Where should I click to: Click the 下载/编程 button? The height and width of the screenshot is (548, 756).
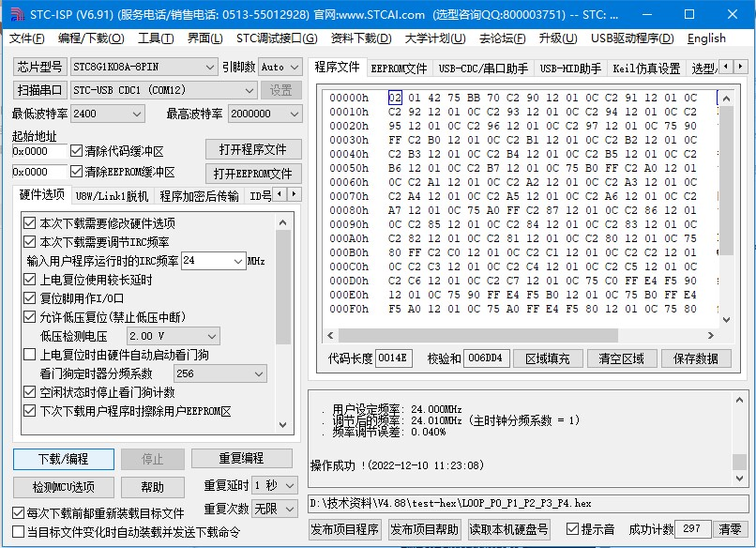[x=64, y=459]
